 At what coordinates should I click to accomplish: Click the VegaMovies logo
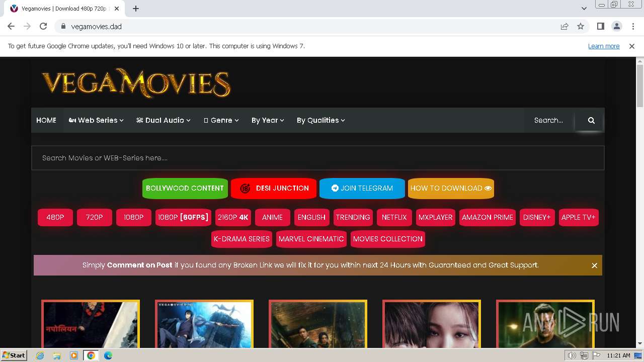tap(136, 83)
